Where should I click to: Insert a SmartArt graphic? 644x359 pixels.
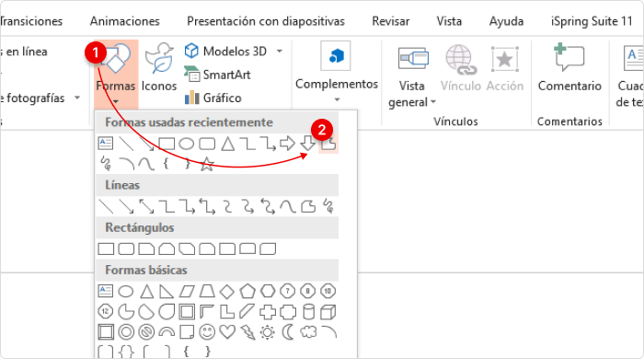(x=217, y=75)
